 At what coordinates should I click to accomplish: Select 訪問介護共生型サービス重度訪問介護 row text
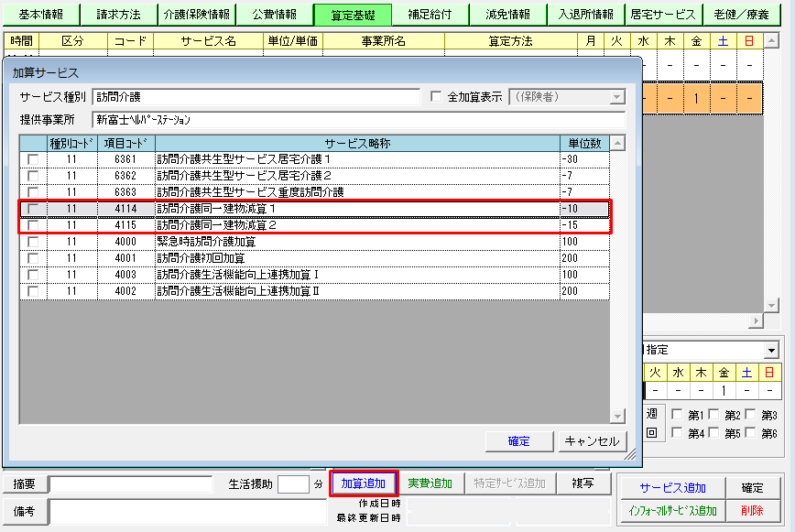(250, 192)
